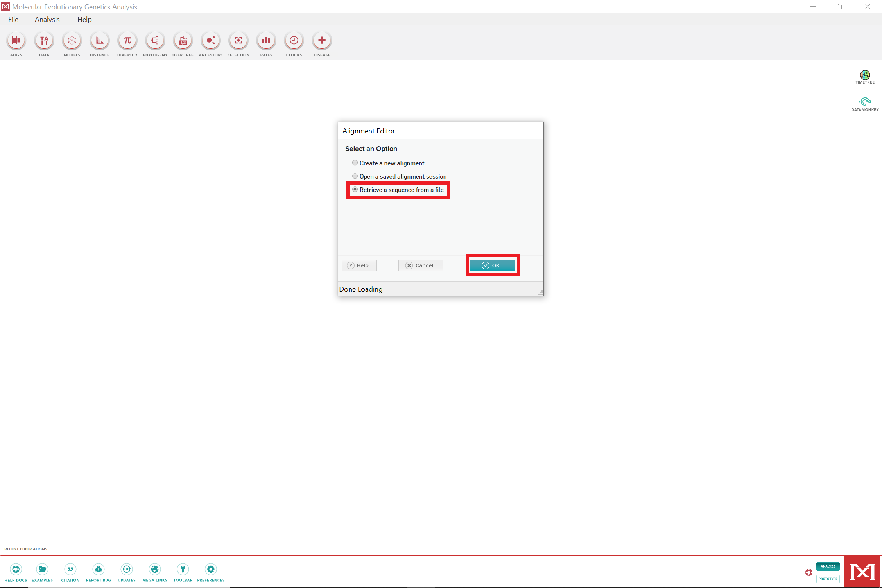The width and height of the screenshot is (882, 588).
Task: Select Retrieve a sequence from a file
Action: (398, 190)
